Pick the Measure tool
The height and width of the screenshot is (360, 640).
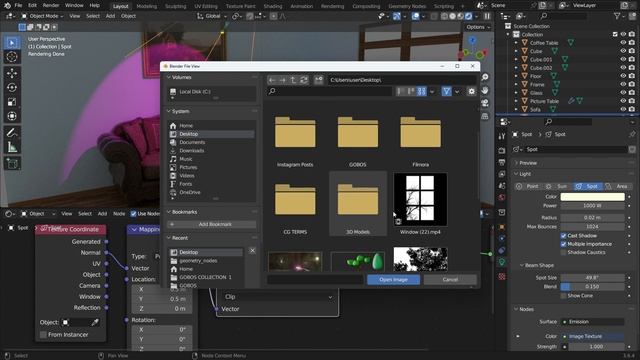pos(12,147)
